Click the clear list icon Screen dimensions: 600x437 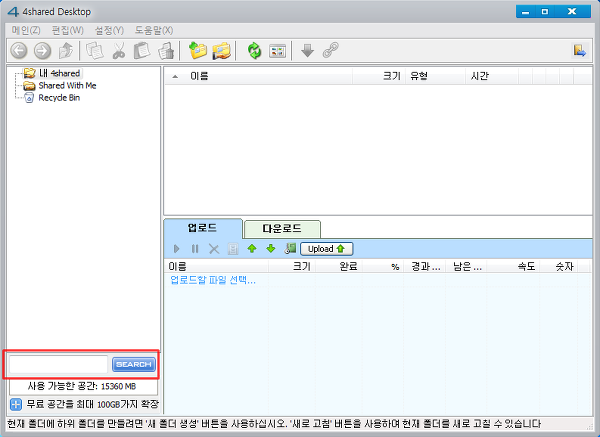coord(233,249)
